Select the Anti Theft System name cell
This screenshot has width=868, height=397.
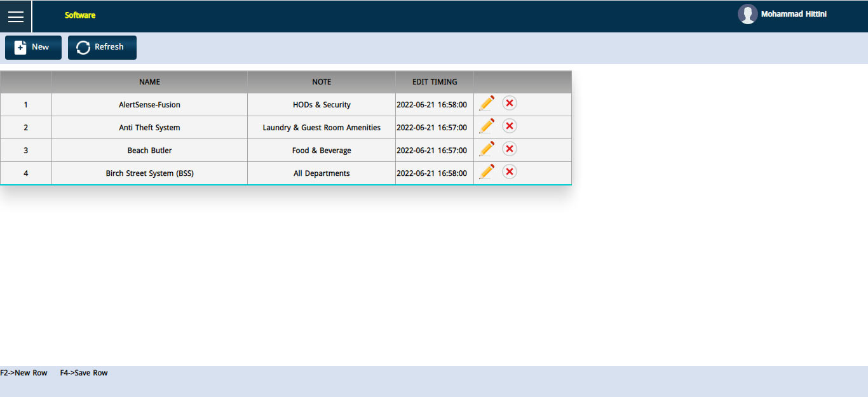coord(150,128)
